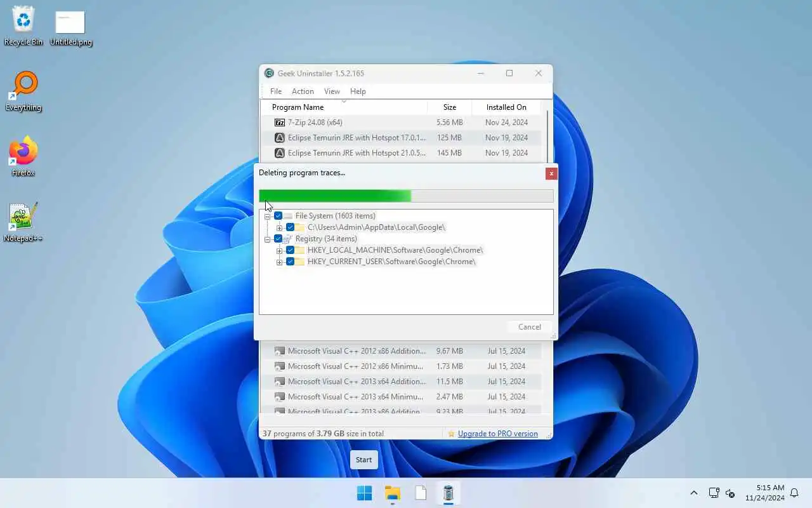The image size is (812, 508).
Task: Click the 37 programs status bar text
Action: point(323,434)
